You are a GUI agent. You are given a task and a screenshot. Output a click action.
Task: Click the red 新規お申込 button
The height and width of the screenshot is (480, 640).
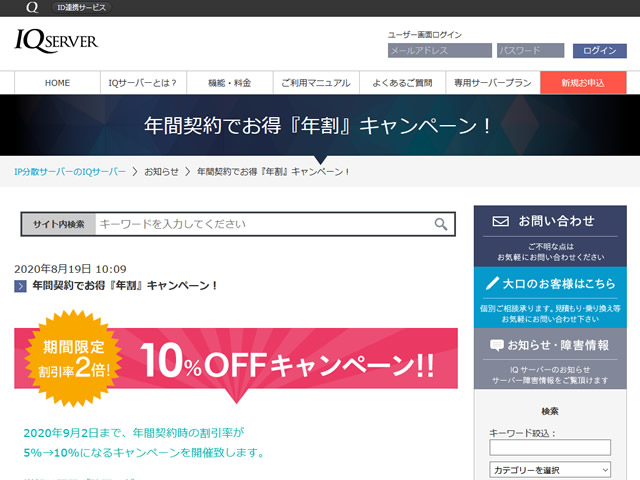point(583,83)
